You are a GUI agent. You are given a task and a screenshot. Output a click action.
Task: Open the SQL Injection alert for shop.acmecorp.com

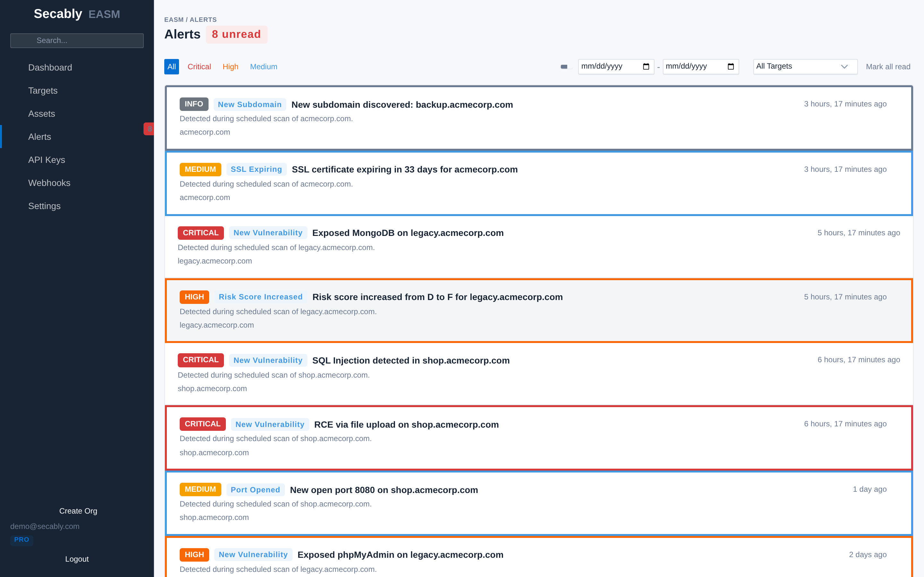tap(411, 360)
